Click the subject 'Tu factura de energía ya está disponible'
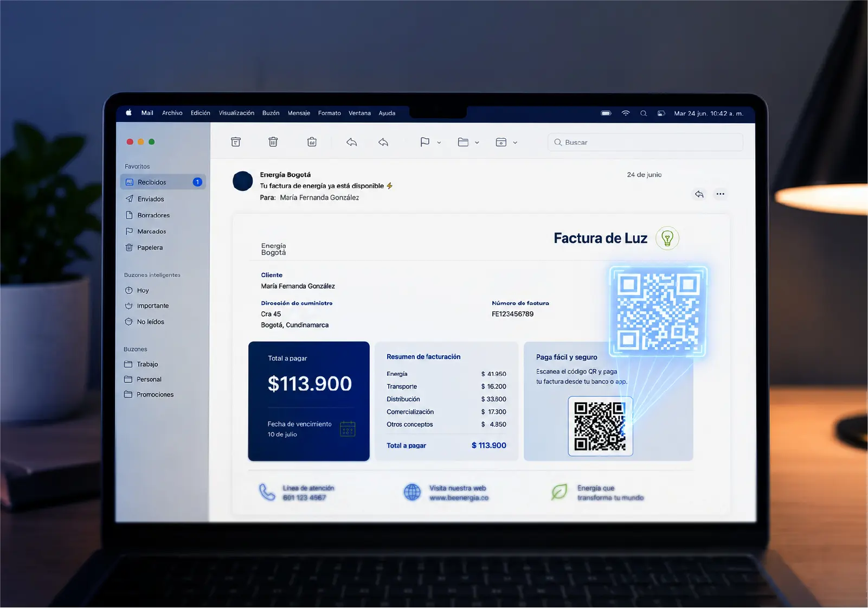 (x=322, y=186)
